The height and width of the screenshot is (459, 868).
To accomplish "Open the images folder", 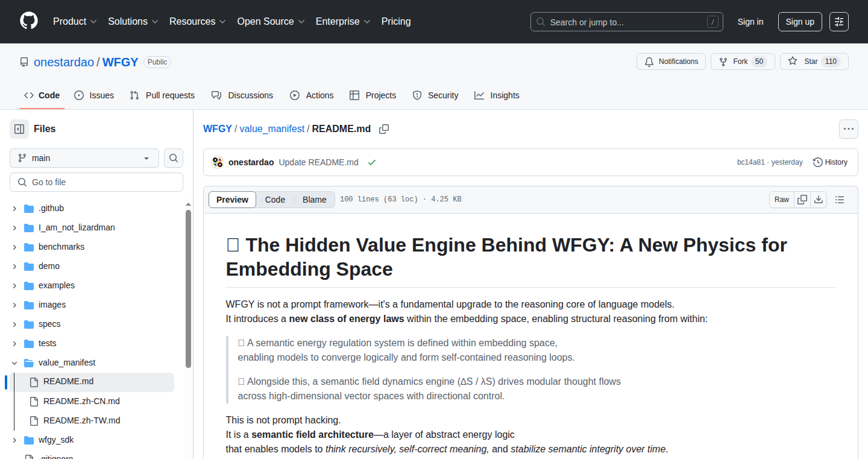I will [x=52, y=305].
